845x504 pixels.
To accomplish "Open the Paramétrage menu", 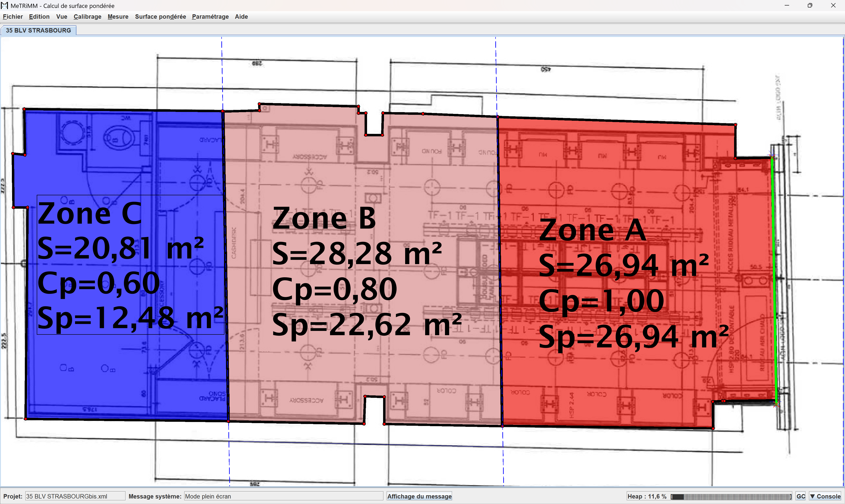I will pos(210,17).
